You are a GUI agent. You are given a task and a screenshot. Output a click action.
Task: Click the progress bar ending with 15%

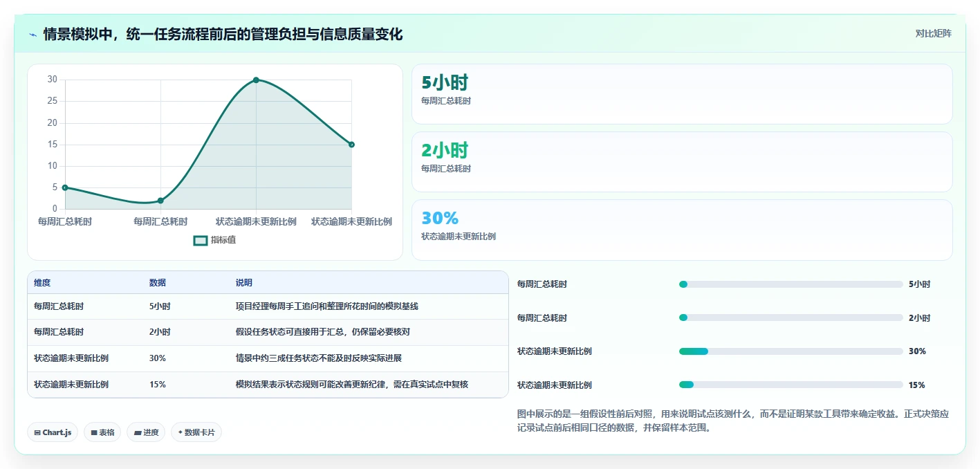tap(791, 385)
